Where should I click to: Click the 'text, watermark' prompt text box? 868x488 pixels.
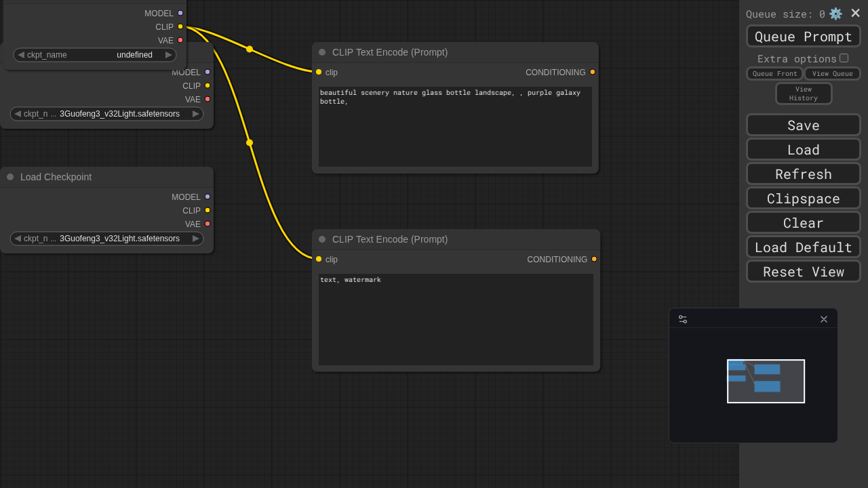coord(456,319)
